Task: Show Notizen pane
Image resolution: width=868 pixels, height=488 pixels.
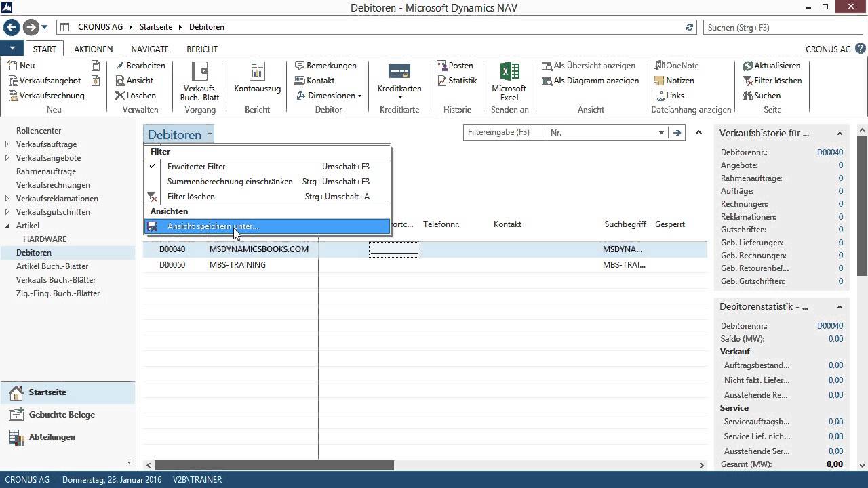Action: [674, 81]
